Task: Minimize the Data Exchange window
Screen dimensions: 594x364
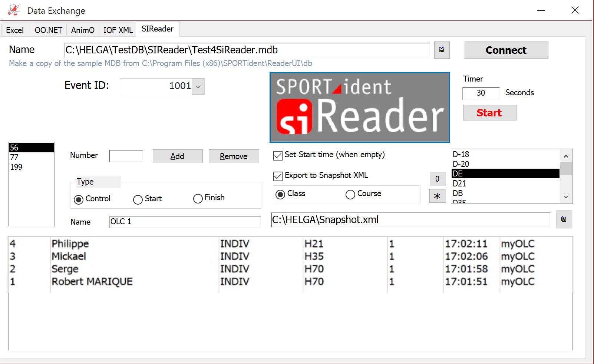Action: pyautogui.click(x=541, y=10)
